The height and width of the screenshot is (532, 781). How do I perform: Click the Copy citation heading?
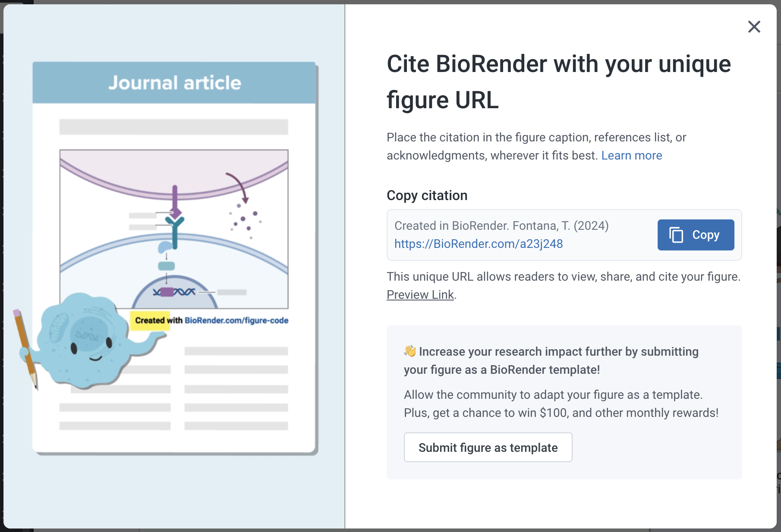427,196
